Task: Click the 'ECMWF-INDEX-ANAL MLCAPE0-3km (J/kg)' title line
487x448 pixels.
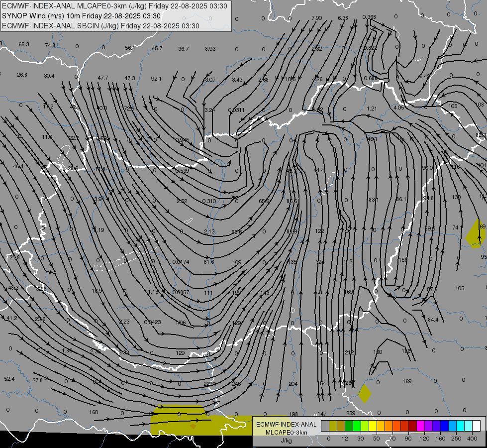Action: point(114,6)
